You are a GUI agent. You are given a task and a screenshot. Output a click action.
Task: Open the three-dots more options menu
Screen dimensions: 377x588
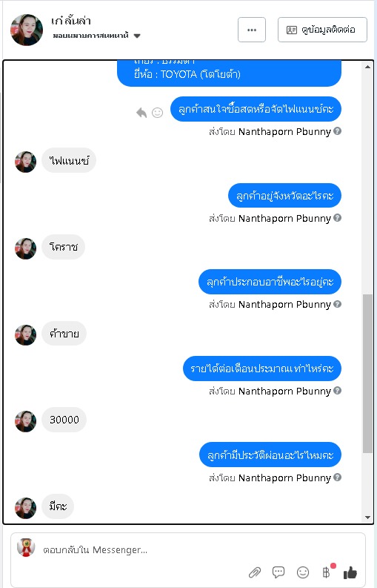pos(252,30)
